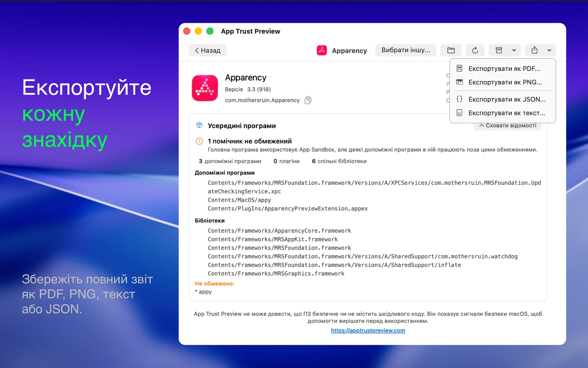Click the 0 плагіни count
The height and width of the screenshot is (368, 588).
click(x=287, y=161)
